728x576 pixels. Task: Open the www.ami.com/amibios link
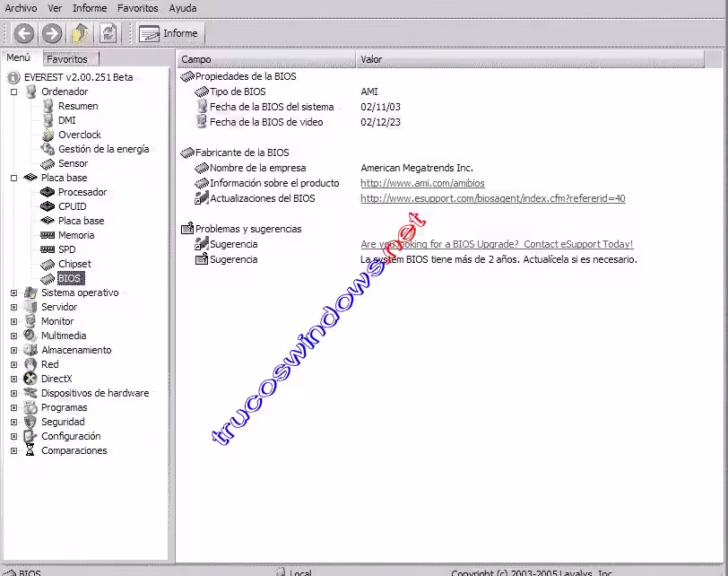coord(422,184)
